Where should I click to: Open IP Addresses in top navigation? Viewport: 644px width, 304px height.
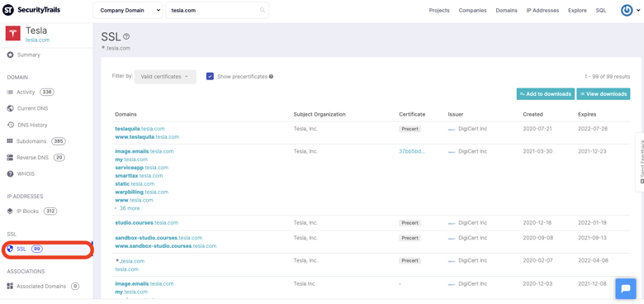coord(542,10)
